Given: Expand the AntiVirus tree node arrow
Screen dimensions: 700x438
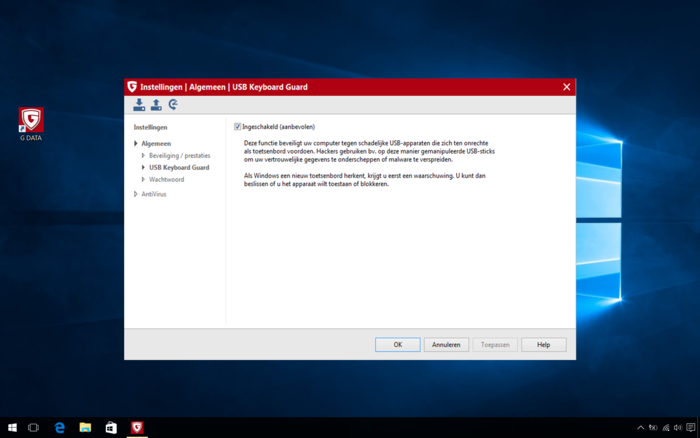Looking at the screenshot, I should (x=136, y=194).
